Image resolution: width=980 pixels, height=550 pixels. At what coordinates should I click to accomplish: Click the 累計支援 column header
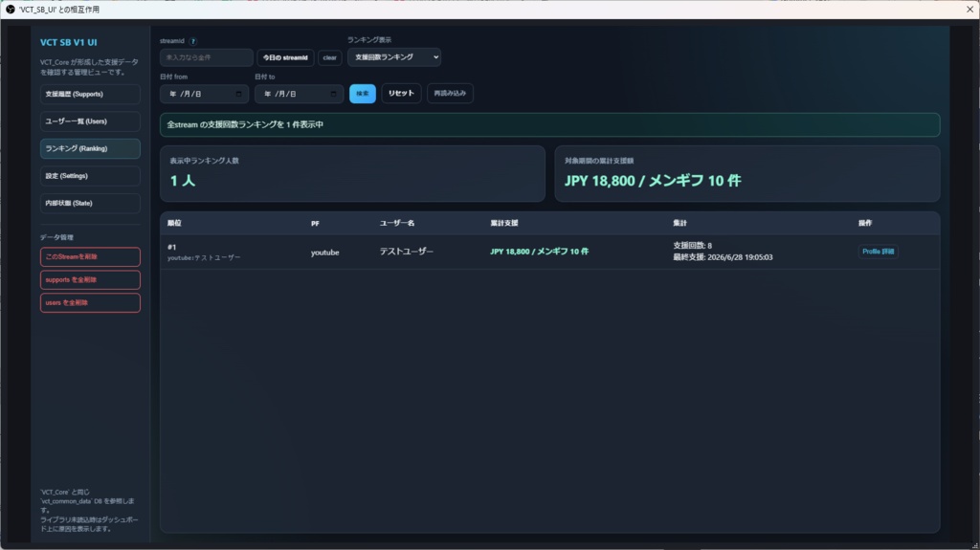pyautogui.click(x=503, y=223)
